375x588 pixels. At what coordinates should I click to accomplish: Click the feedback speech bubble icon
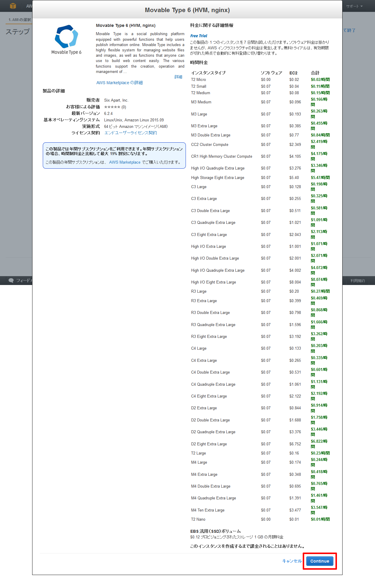pyautogui.click(x=11, y=281)
